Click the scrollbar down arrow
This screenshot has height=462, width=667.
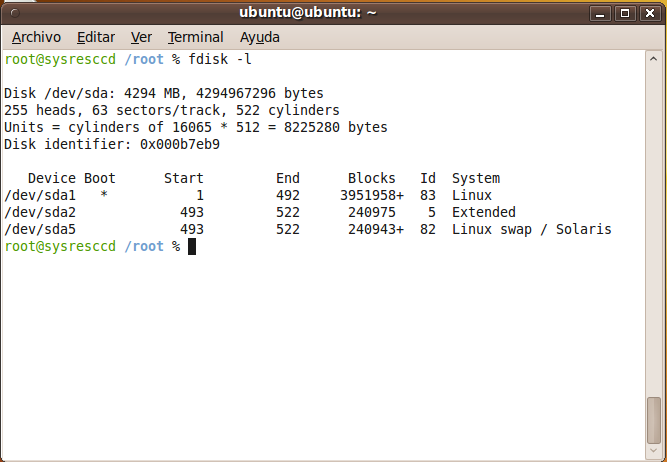click(653, 451)
